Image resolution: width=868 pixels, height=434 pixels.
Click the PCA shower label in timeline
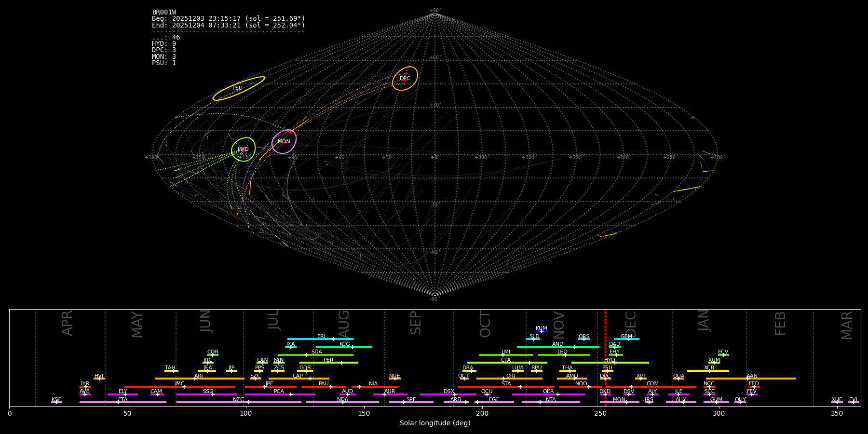coord(279,392)
